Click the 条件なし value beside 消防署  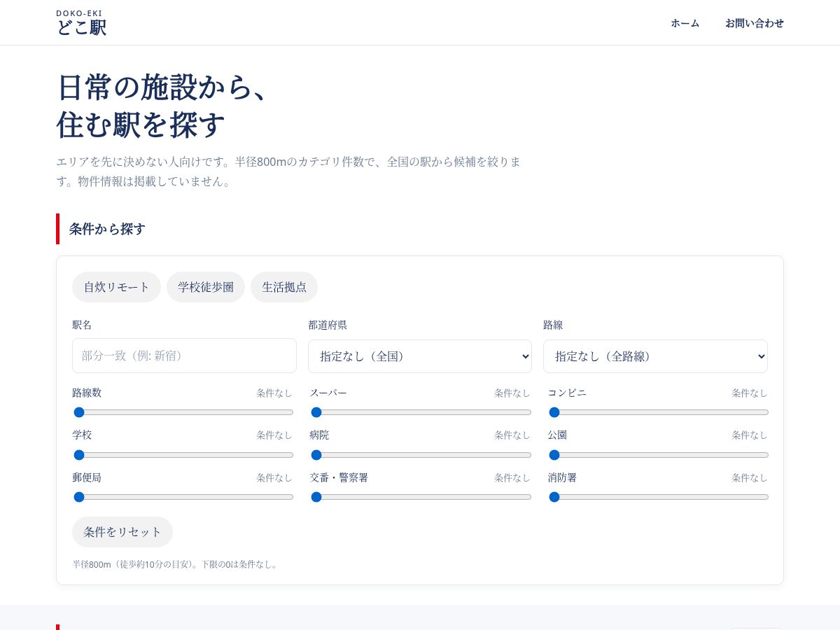[750, 478]
